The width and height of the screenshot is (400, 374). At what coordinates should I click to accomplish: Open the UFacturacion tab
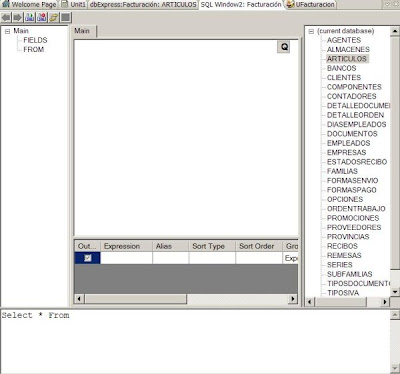311,4
